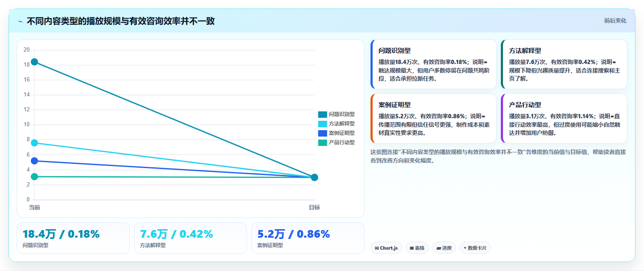Click the 目标 axis label
Viewport: 644px width, 271px height.
[315, 207]
